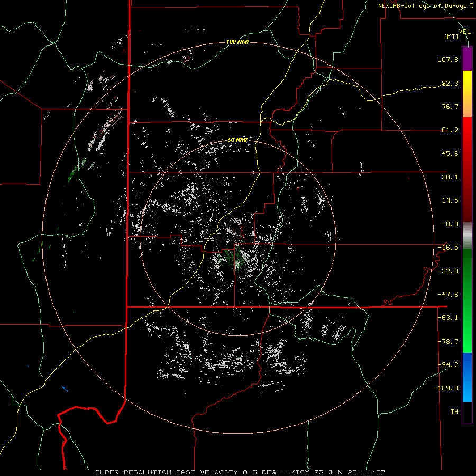Click the 100 NMI range ring label
476x476 pixels.
pos(237,42)
